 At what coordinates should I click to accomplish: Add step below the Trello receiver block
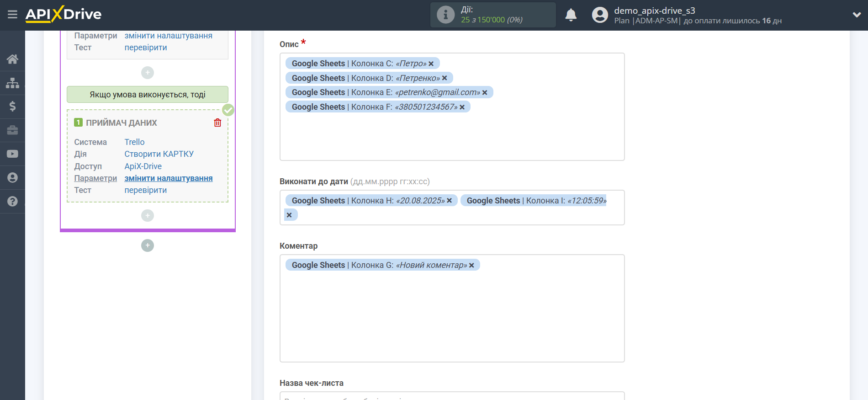pos(148,215)
